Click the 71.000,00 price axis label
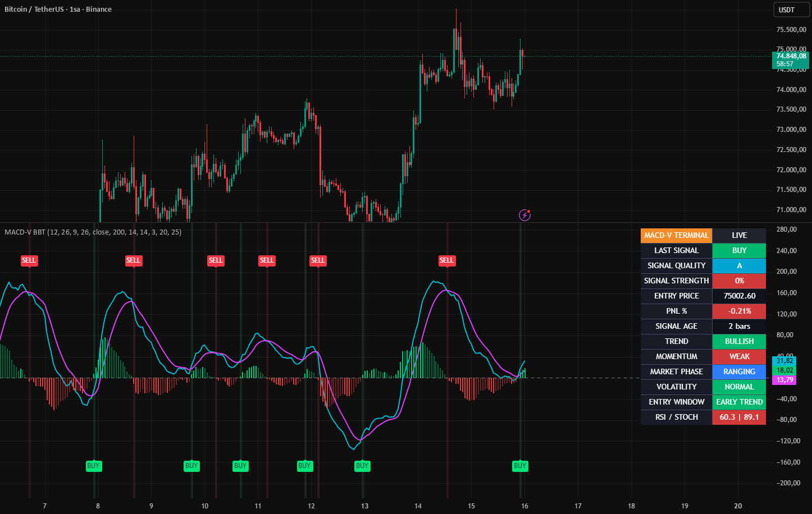This screenshot has height=514, width=812. coord(791,210)
